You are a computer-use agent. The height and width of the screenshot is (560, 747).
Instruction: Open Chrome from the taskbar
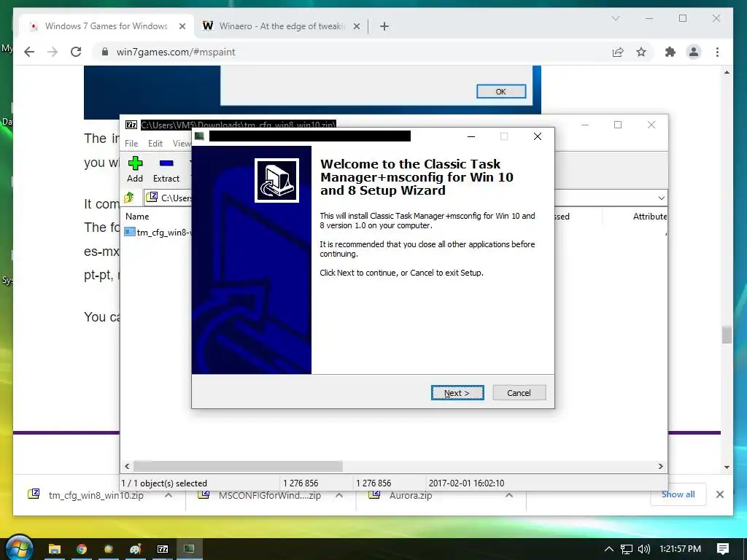tap(82, 549)
